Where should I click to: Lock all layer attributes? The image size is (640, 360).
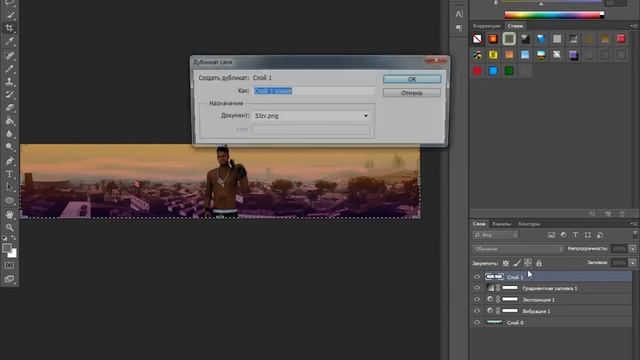[539, 263]
